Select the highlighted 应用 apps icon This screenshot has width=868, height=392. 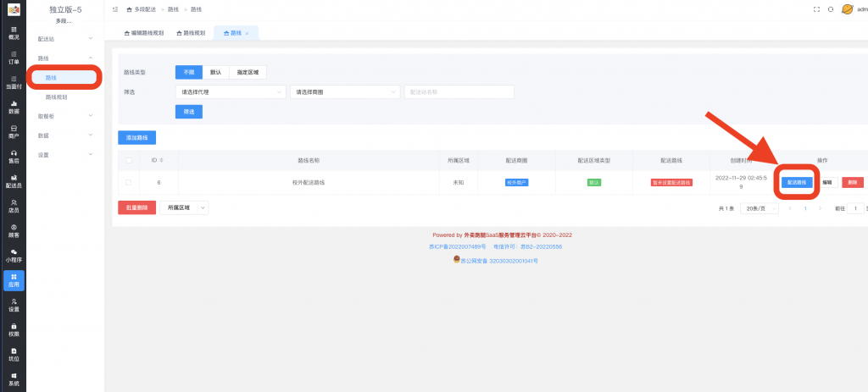14,280
